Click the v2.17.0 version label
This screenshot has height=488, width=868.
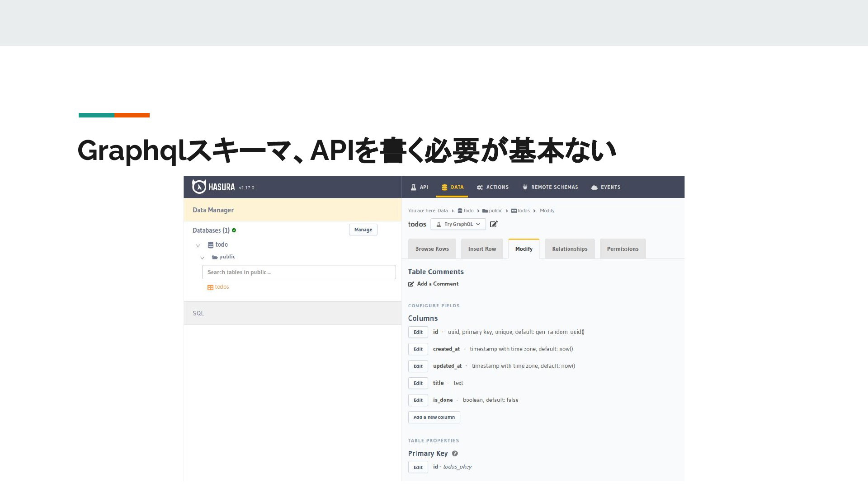click(x=246, y=188)
